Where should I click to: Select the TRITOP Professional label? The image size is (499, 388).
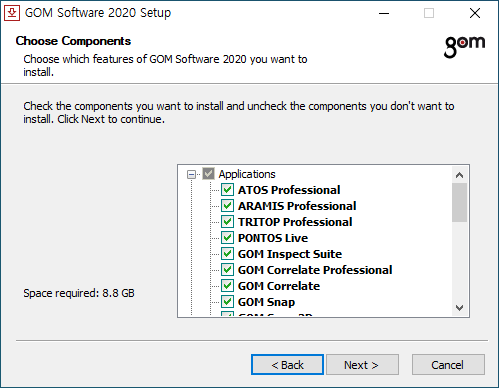pyautogui.click(x=295, y=222)
